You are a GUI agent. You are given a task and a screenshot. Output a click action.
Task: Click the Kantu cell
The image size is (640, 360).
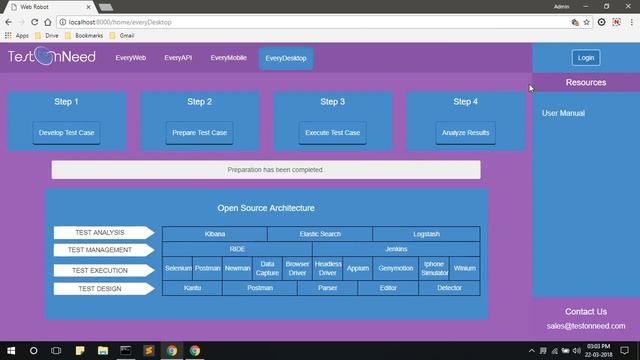point(192,288)
